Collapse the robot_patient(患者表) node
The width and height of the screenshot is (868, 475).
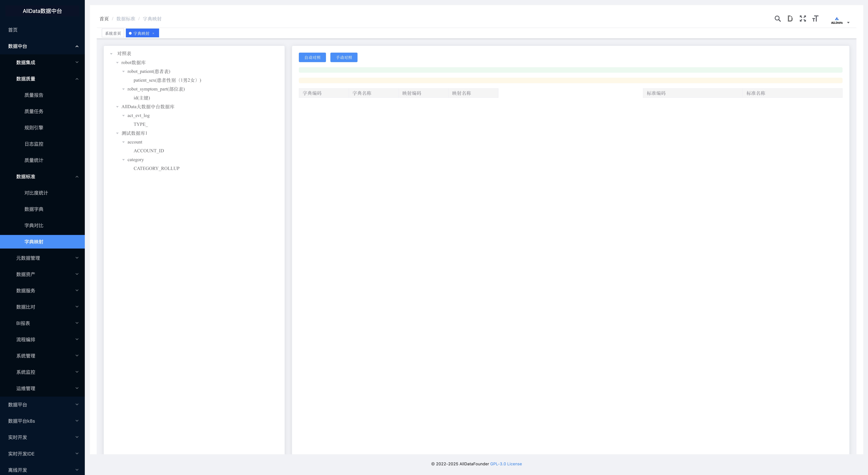[123, 71]
